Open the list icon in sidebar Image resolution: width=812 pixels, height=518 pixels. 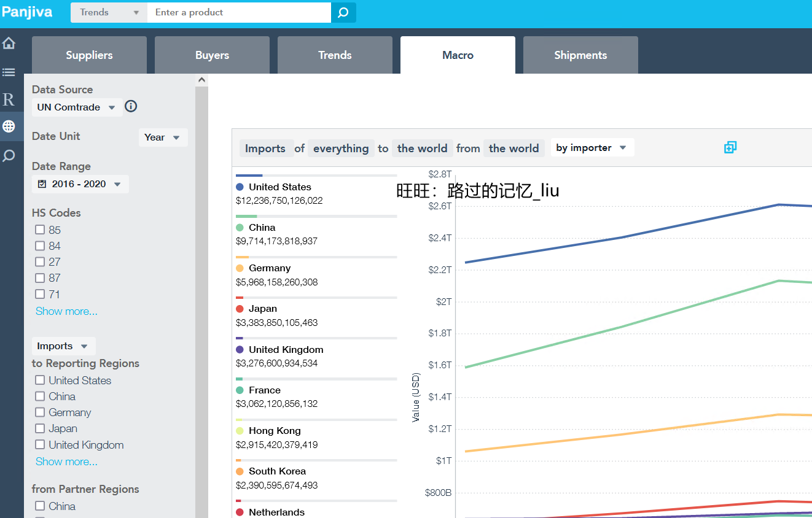(x=9, y=72)
